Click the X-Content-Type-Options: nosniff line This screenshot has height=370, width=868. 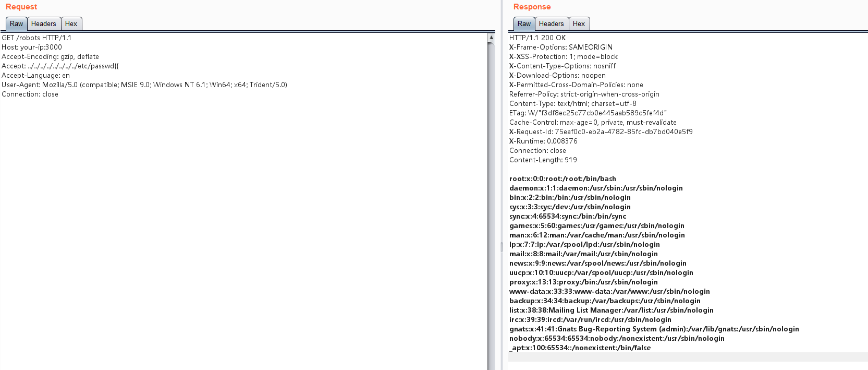click(563, 66)
